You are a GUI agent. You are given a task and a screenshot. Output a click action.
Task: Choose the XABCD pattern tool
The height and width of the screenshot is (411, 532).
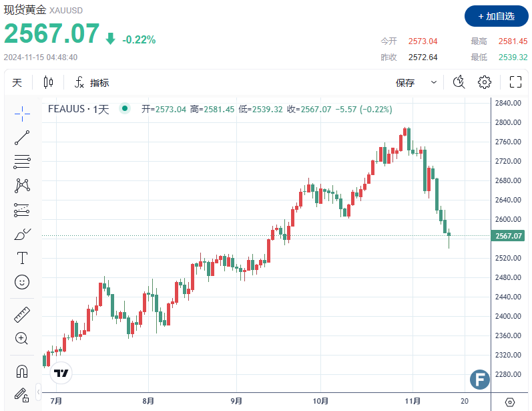coord(22,185)
